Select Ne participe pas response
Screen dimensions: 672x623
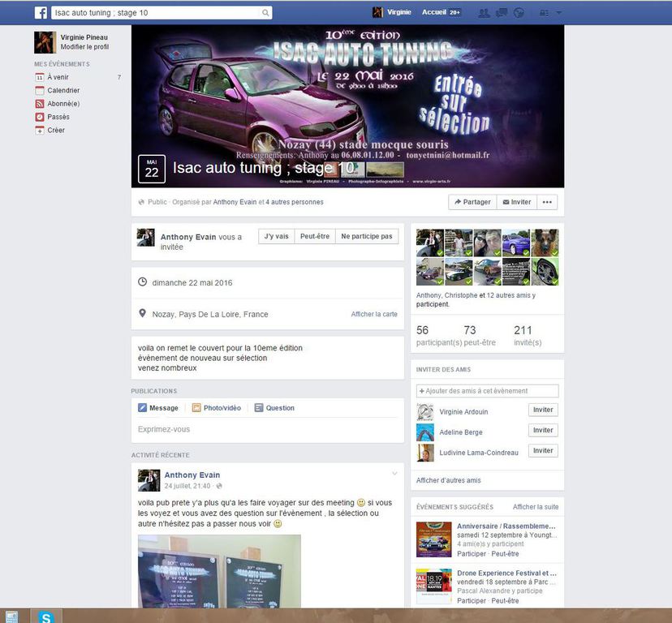366,236
